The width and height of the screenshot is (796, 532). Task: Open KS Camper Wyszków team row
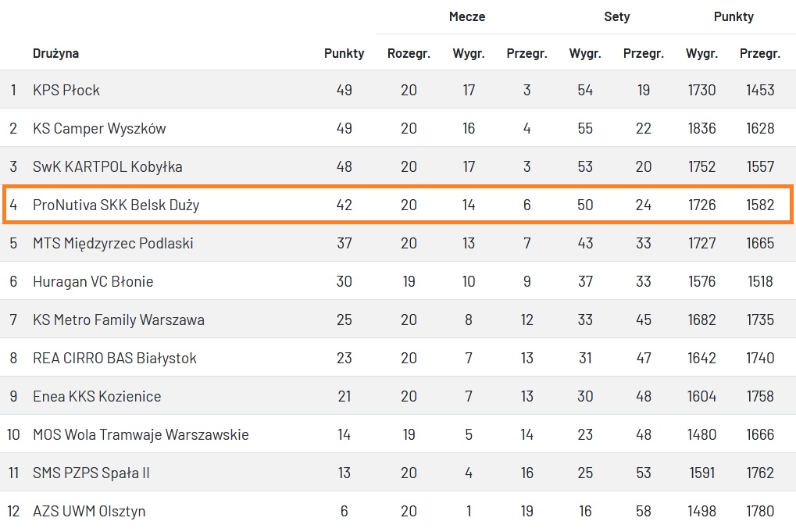pos(99,128)
